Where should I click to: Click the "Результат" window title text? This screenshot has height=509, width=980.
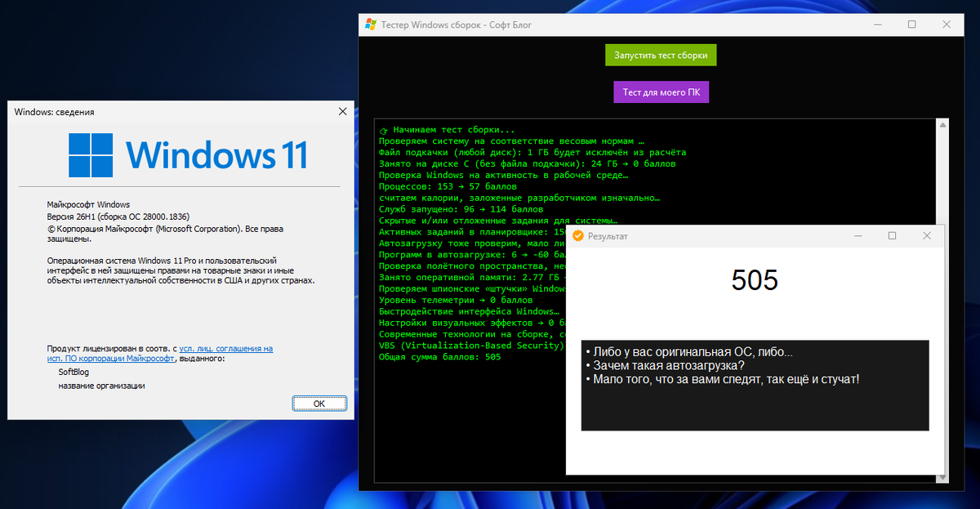point(608,236)
